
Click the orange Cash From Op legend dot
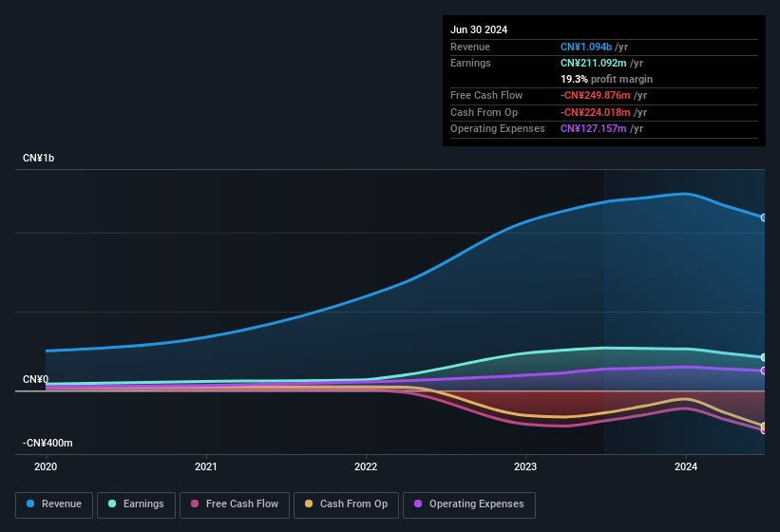(x=309, y=503)
